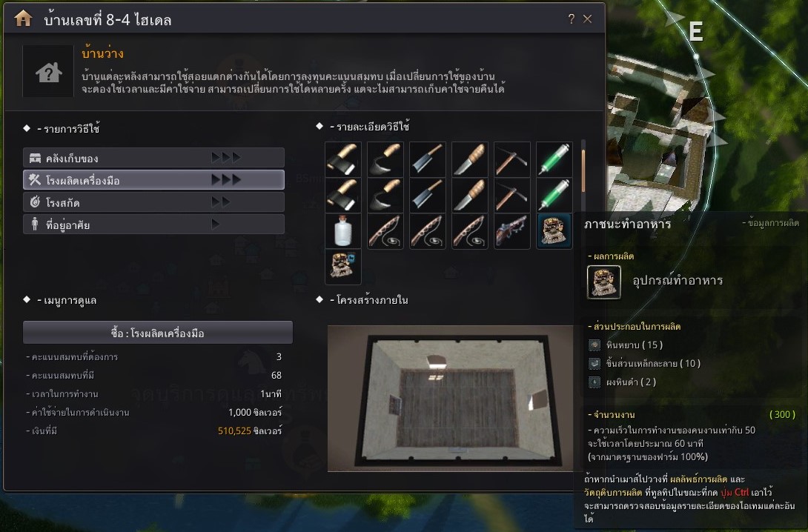Click the hoe icon in second row
Screen dimensions: 808x532
point(385,195)
